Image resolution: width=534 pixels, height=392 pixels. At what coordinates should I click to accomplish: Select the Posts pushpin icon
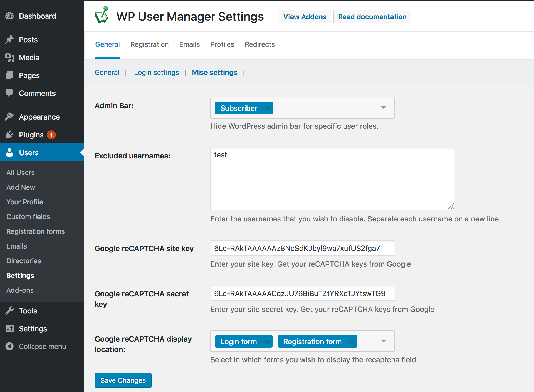tap(10, 39)
